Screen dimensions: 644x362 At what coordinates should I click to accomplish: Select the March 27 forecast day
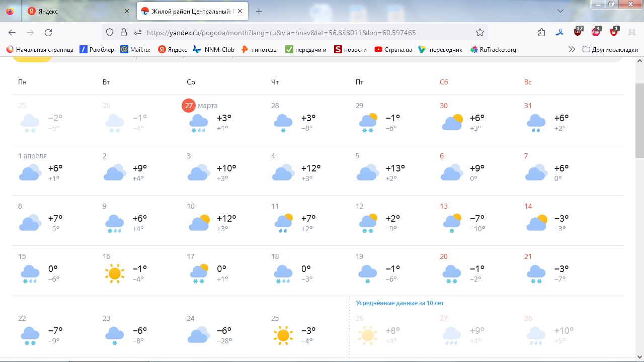(x=189, y=106)
